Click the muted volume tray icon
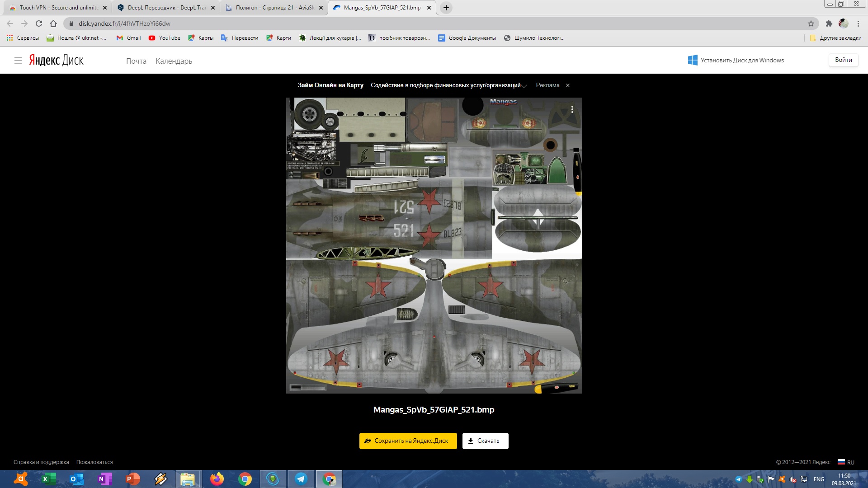Viewport: 868px width, 488px height. coord(793,479)
